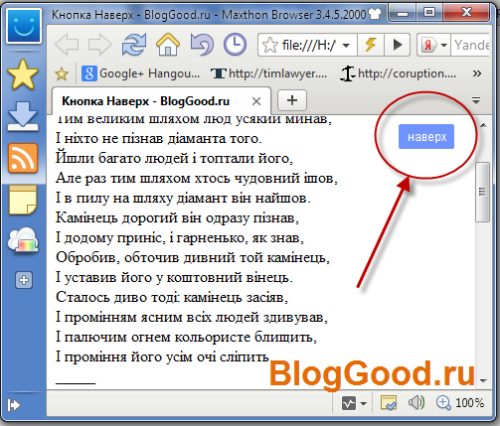Image resolution: width=500 pixels, height=426 pixels.
Task: Close the BlogGood.ru tab
Action: pyautogui.click(x=256, y=101)
